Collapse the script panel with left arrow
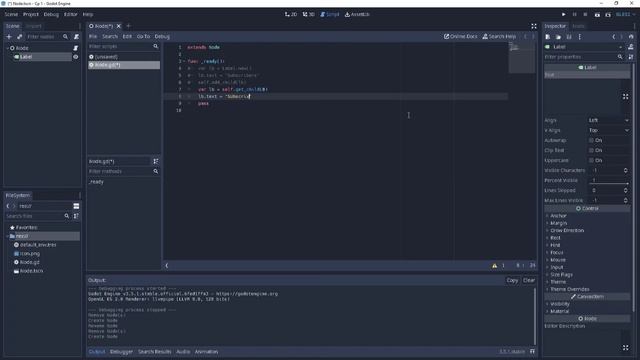The height and width of the screenshot is (360, 640). (x=167, y=266)
